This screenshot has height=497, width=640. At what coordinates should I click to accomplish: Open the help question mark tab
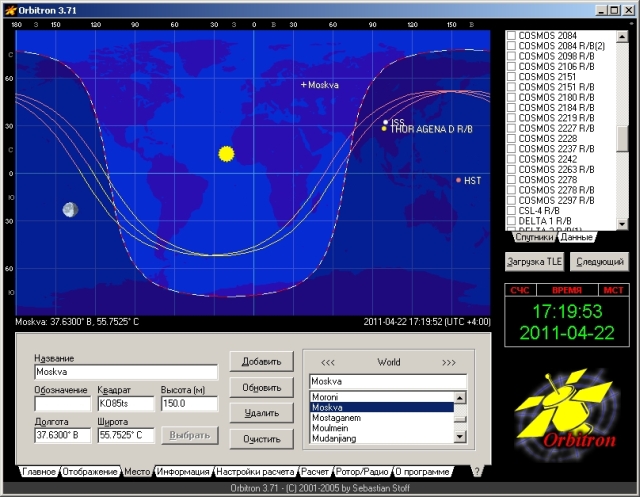pyautogui.click(x=476, y=471)
